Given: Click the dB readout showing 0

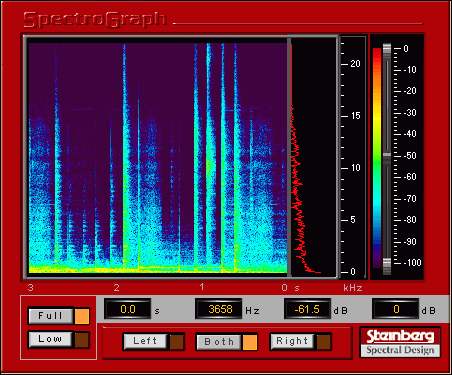Looking at the screenshot, I should click(x=396, y=310).
